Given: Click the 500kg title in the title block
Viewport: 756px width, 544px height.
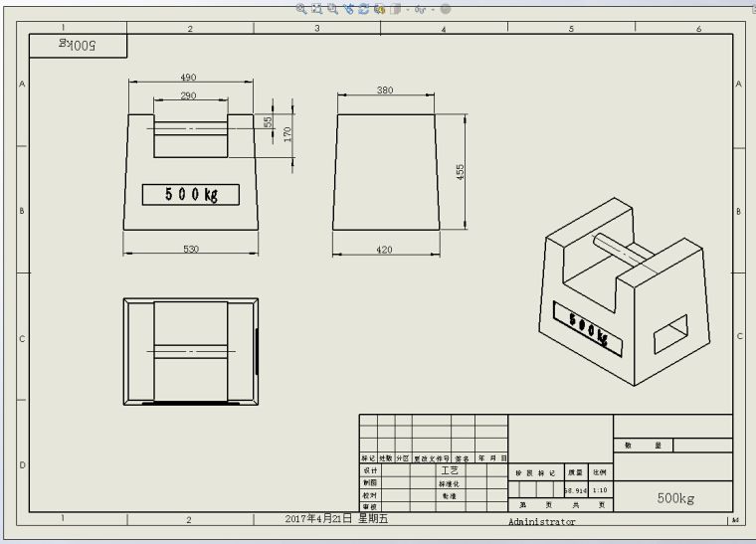Looking at the screenshot, I should point(674,498).
